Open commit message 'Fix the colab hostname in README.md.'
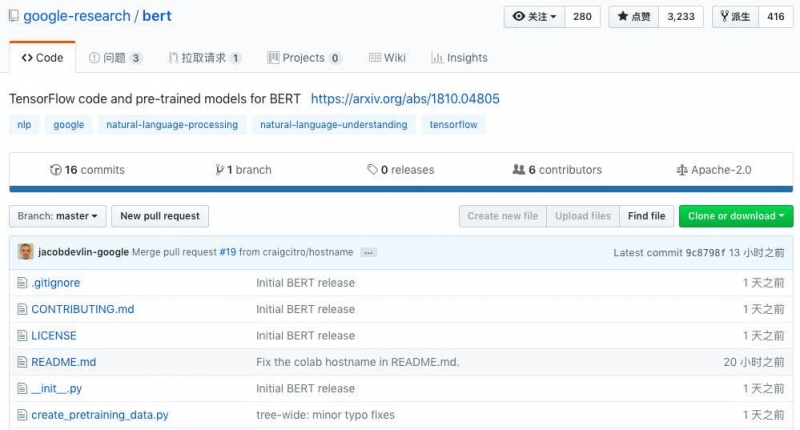 [358, 362]
